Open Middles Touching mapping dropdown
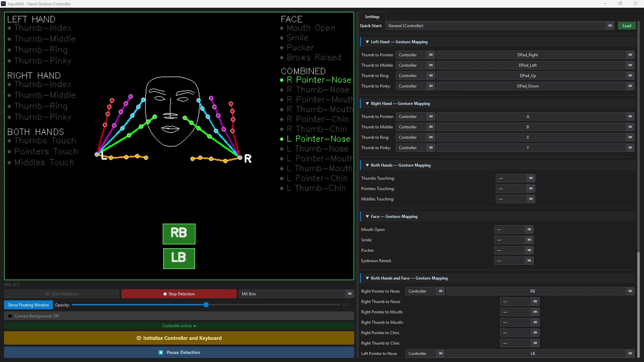The height and width of the screenshot is (362, 644). 515,199
